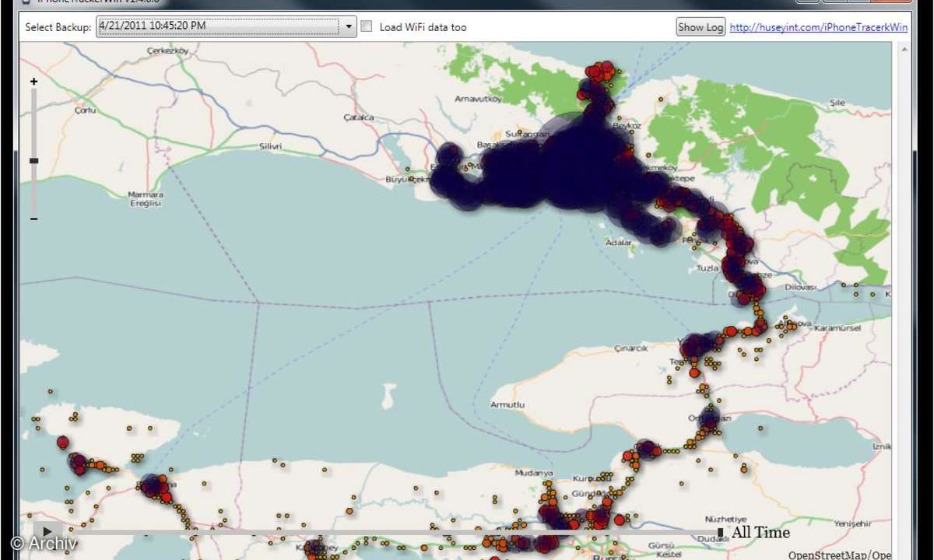Click the Mudanya map label
Screen dimensions: 934x560
click(x=535, y=473)
